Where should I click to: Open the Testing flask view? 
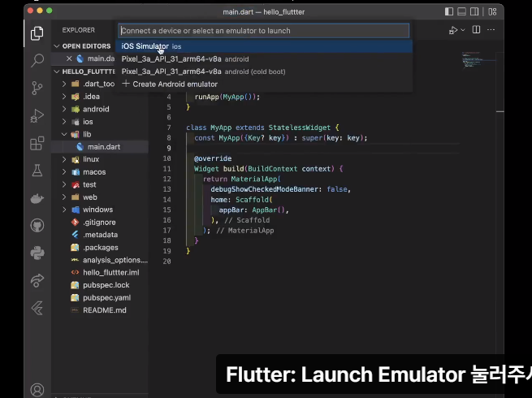pos(37,171)
